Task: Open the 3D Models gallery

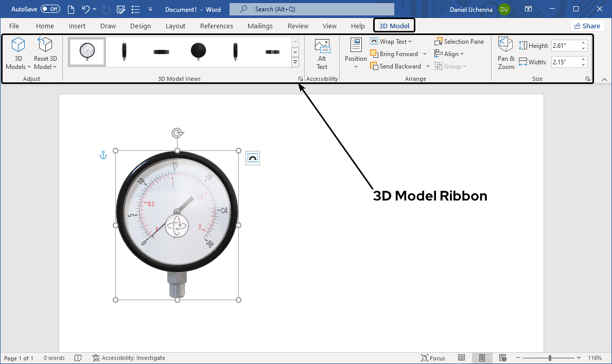Action: [x=18, y=53]
